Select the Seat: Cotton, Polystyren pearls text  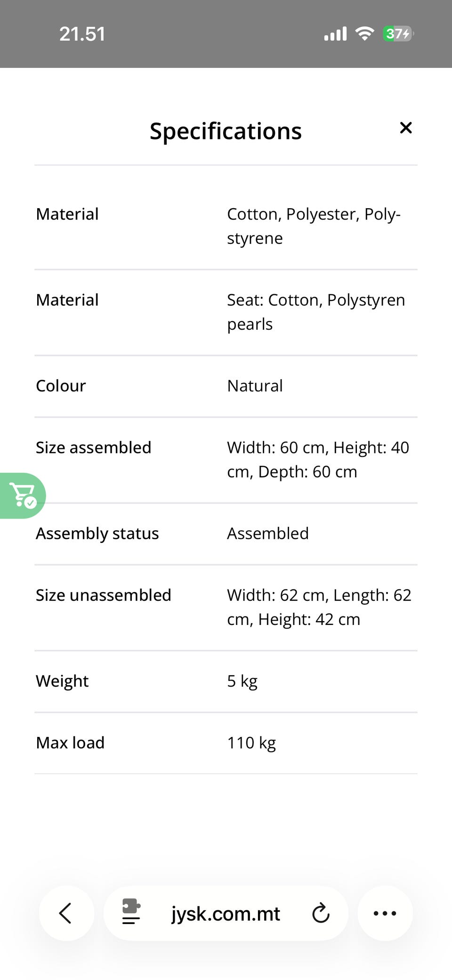(315, 312)
